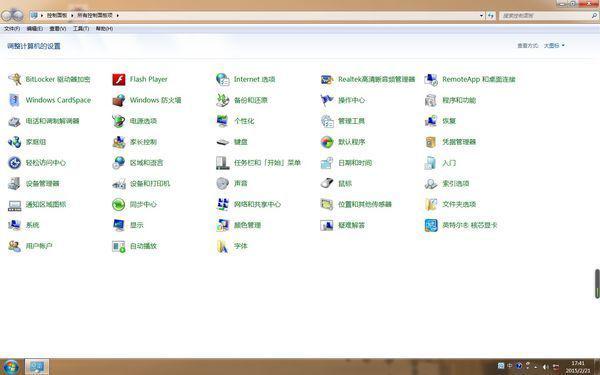Viewport: 600px width, 375px height.
Task: Open 默认程序 default programs icon
Action: [327, 142]
